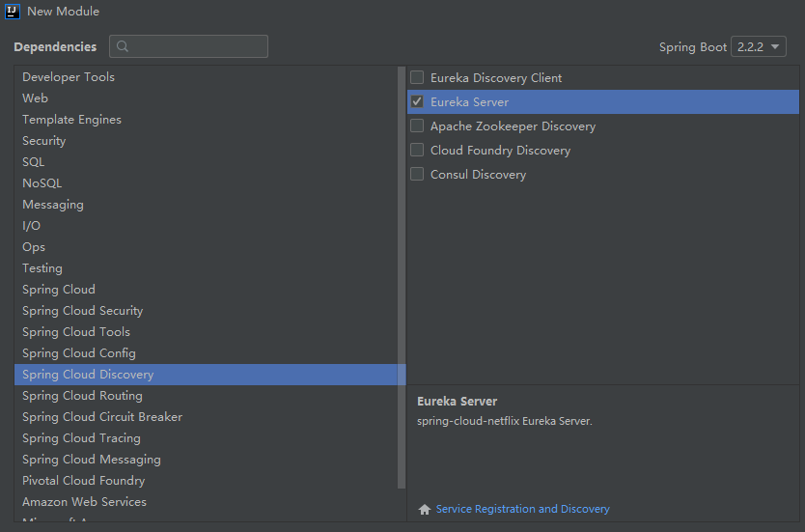Click the magnifier icon in dependency search
This screenshot has height=532, width=805.
click(x=123, y=46)
